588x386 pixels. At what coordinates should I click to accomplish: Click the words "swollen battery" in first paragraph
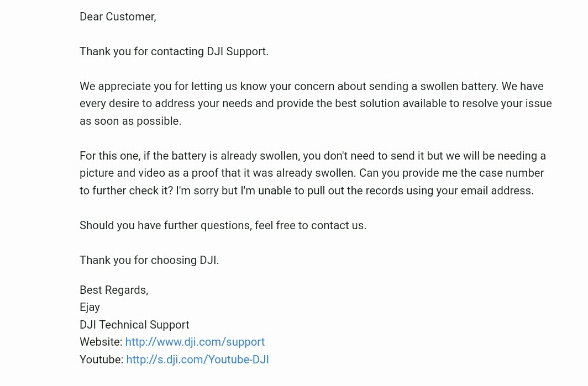click(459, 86)
